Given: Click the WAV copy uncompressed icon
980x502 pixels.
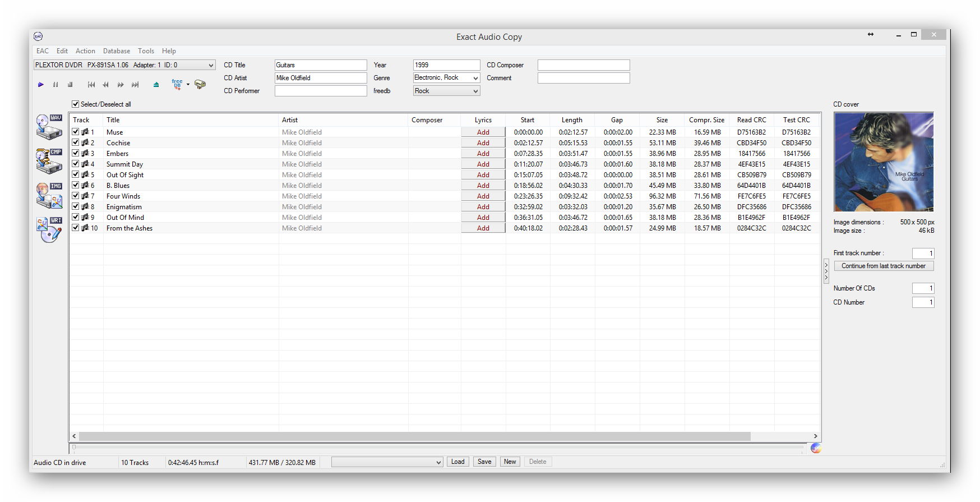Looking at the screenshot, I should 49,127.
